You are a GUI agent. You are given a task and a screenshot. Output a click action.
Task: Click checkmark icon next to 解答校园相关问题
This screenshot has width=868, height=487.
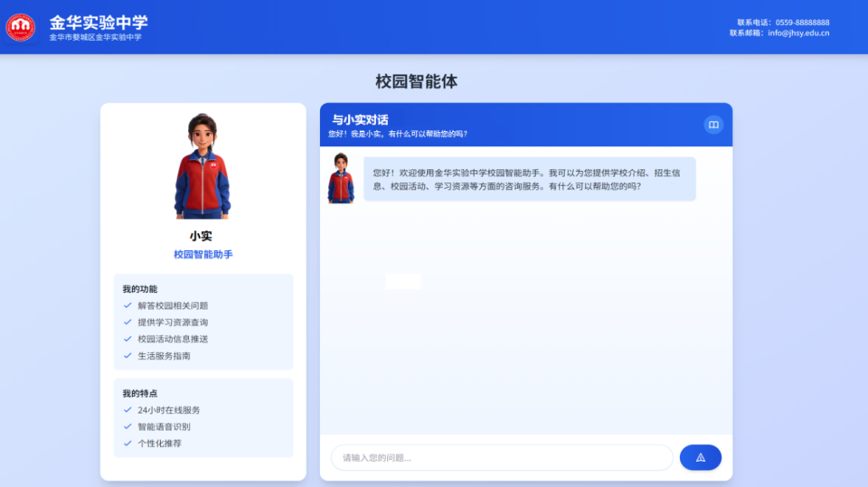(x=127, y=305)
